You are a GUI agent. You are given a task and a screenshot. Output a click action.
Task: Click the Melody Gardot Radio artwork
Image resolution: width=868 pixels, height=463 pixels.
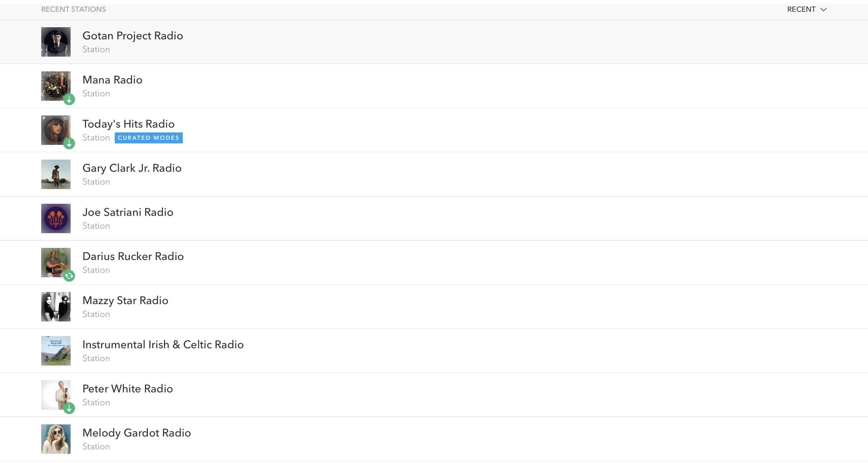[x=56, y=439]
